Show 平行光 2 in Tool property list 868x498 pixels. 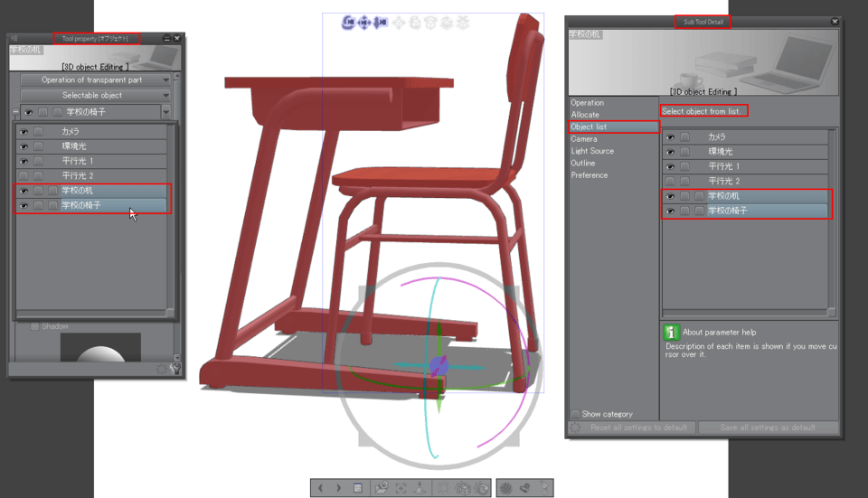click(x=24, y=176)
